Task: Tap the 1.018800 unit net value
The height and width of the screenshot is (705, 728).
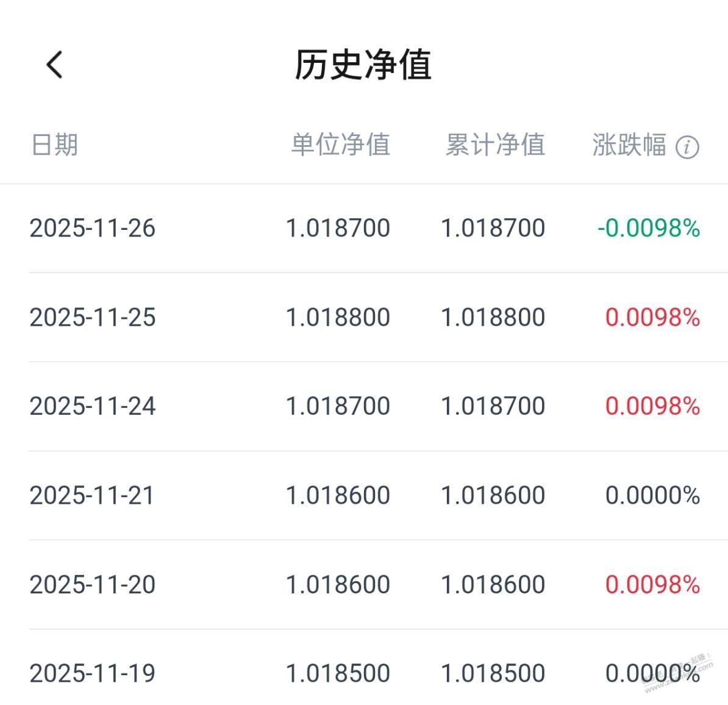Action: [x=338, y=317]
